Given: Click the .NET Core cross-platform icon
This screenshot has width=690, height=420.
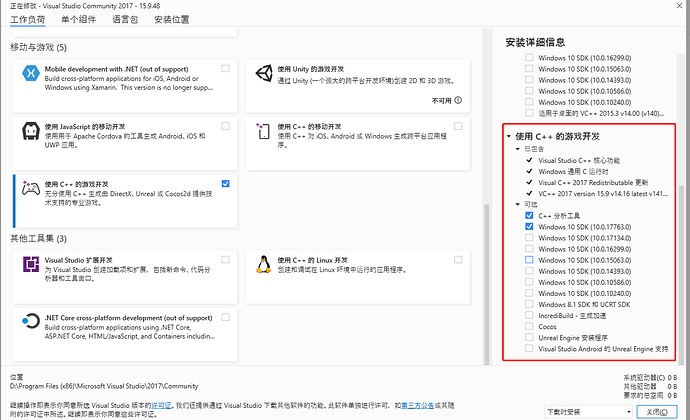Looking at the screenshot, I should click(31, 321).
